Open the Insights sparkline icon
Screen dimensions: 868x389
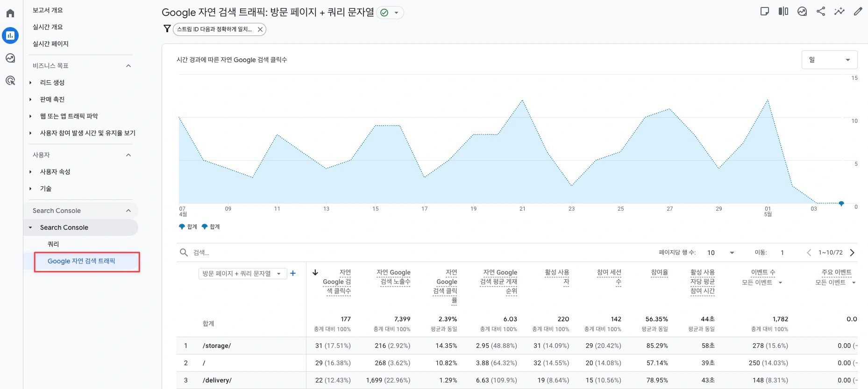pos(840,12)
